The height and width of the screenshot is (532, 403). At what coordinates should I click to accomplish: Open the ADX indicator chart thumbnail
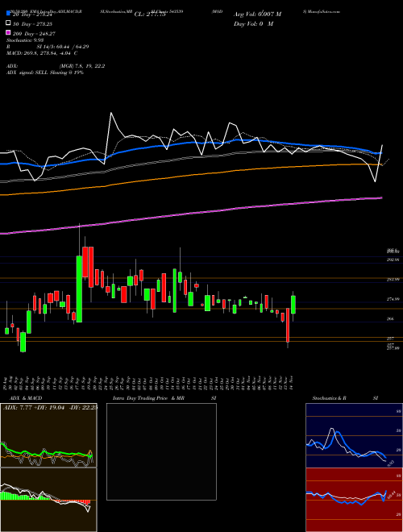tap(48, 435)
